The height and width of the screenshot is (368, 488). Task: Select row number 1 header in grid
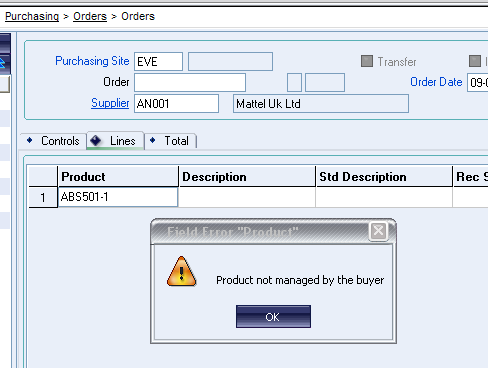coord(43,197)
